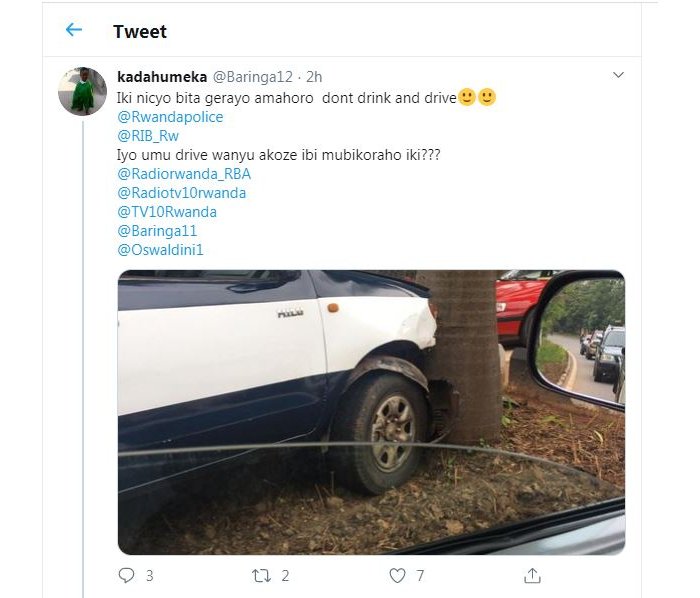The width and height of the screenshot is (700, 598).
Task: Click the back arrow icon
Action: (73, 30)
